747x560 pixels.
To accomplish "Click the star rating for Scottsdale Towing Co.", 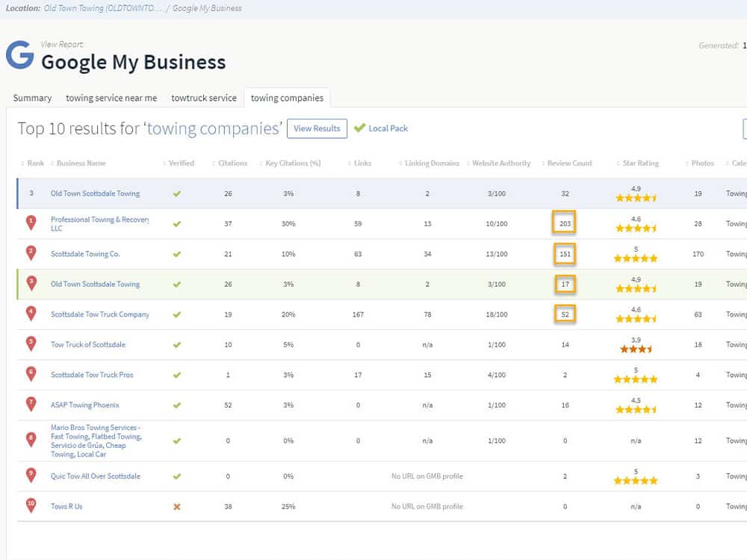I will [636, 258].
